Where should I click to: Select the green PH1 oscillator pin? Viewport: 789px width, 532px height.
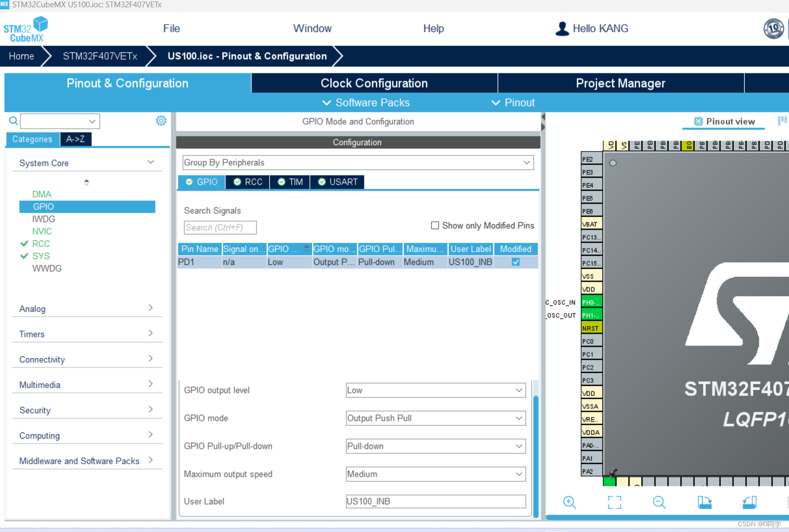(x=592, y=315)
